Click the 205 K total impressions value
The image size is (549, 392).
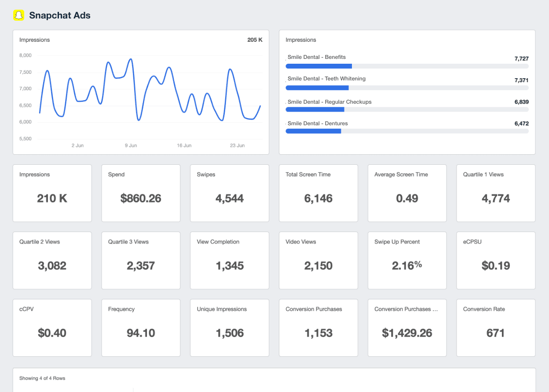pos(254,39)
